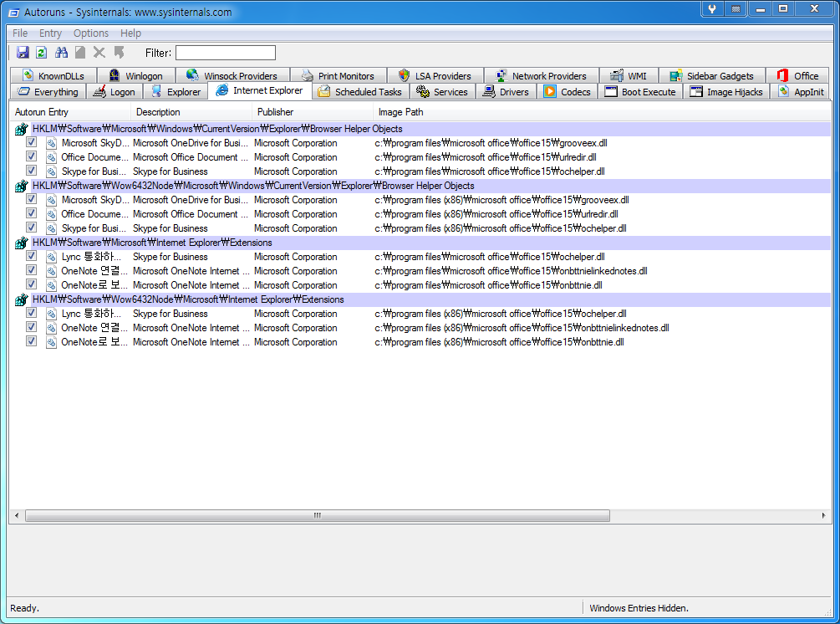Open the Scheduled Tasks tab

coord(360,92)
